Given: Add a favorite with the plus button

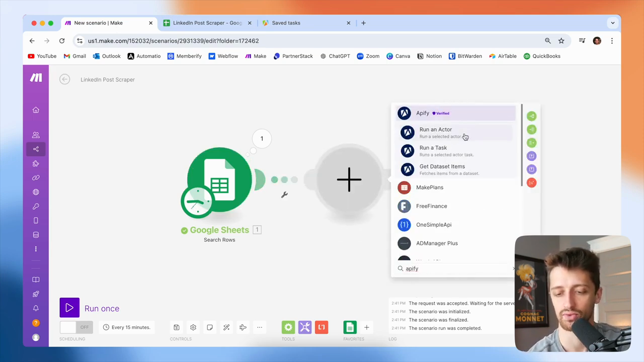Looking at the screenshot, I should coord(367,327).
